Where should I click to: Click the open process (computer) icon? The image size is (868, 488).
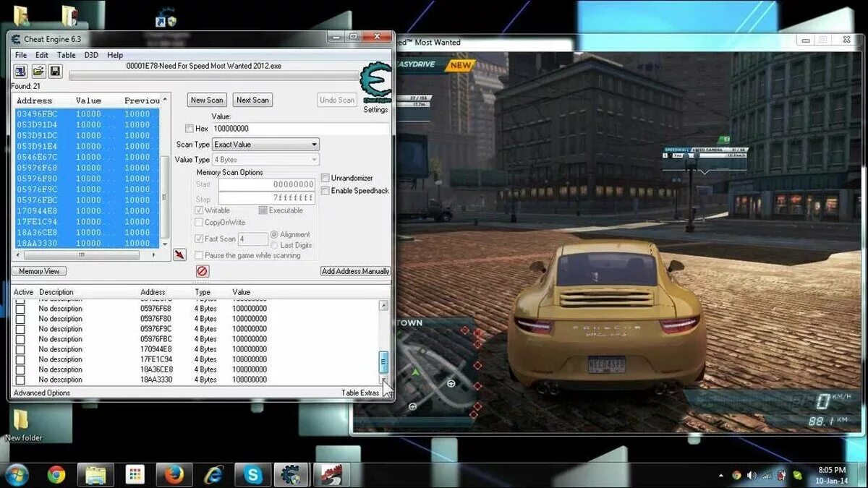20,71
